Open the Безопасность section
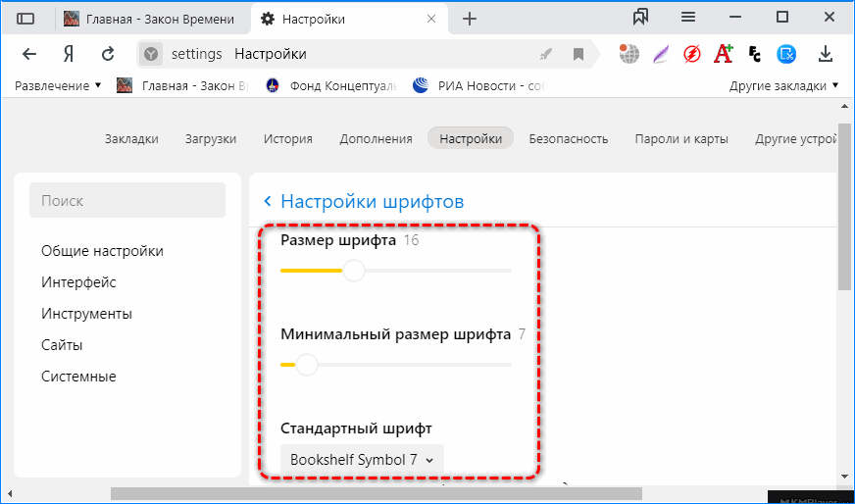 pos(568,138)
